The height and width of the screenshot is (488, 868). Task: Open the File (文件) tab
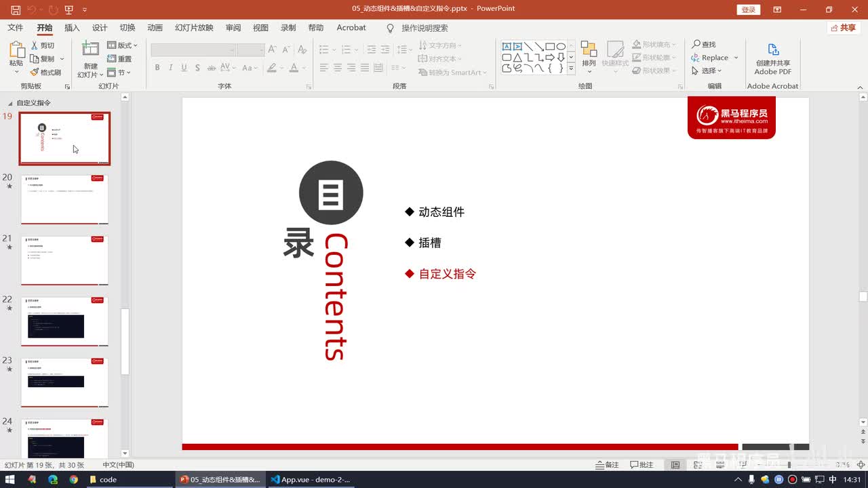[x=15, y=28]
